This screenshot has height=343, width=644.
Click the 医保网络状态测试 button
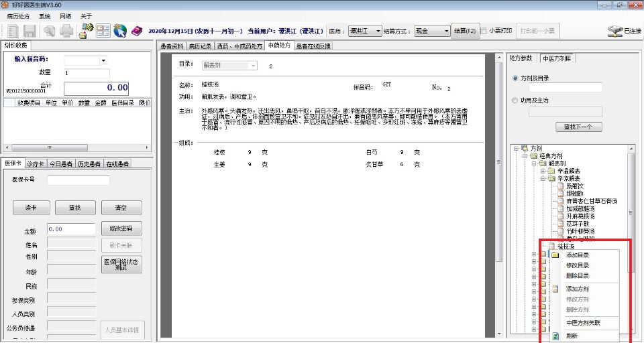click(x=121, y=265)
